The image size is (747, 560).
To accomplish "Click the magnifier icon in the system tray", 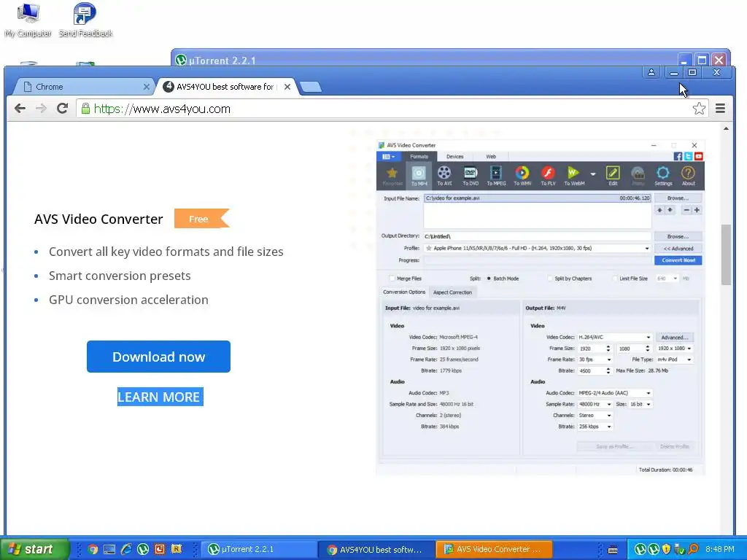I will [693, 549].
